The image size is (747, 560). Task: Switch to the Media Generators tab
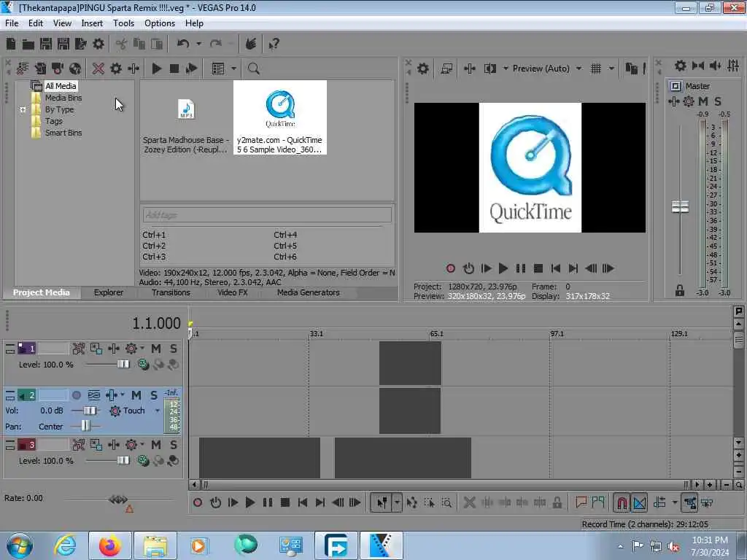309,292
